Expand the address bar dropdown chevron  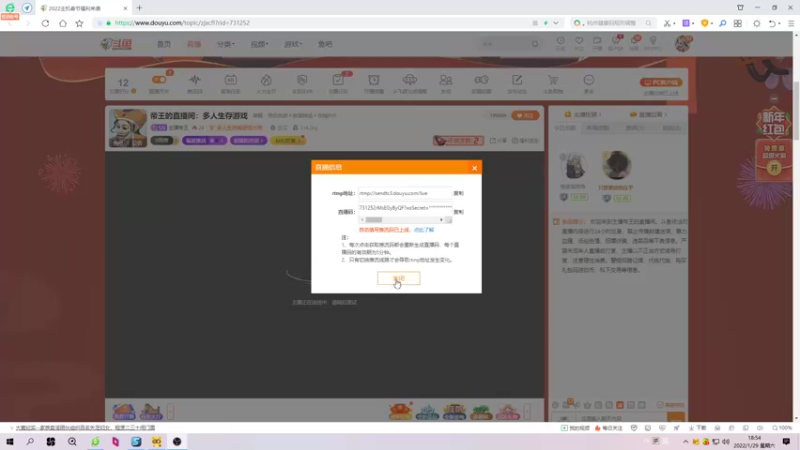pyautogui.click(x=556, y=23)
